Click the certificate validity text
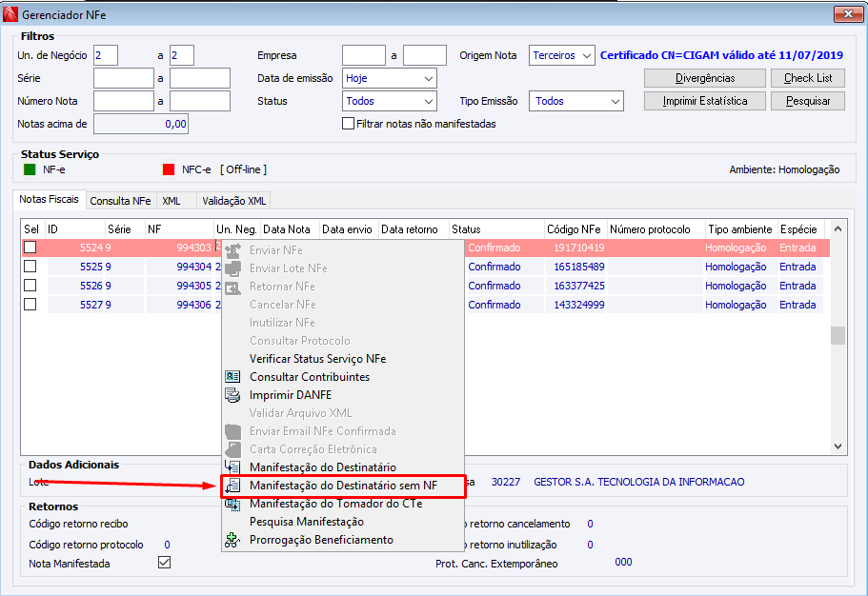Image resolution: width=868 pixels, height=596 pixels. 721,55
